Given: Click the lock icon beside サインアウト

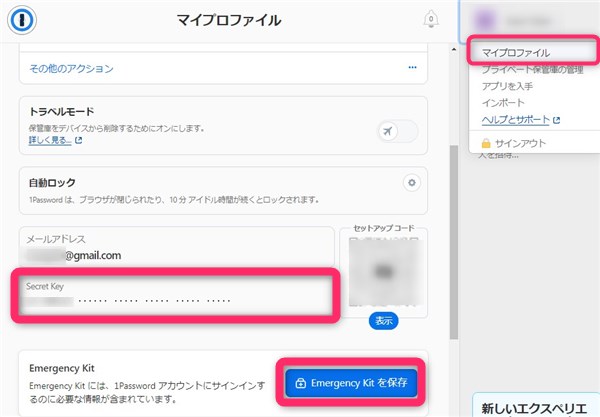Looking at the screenshot, I should (486, 144).
